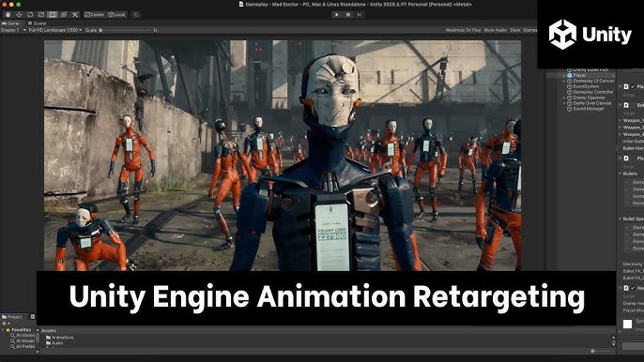Screen dimensions: 644x362
Task: Click the Assets breadcrumb label
Action: pyautogui.click(x=49, y=330)
